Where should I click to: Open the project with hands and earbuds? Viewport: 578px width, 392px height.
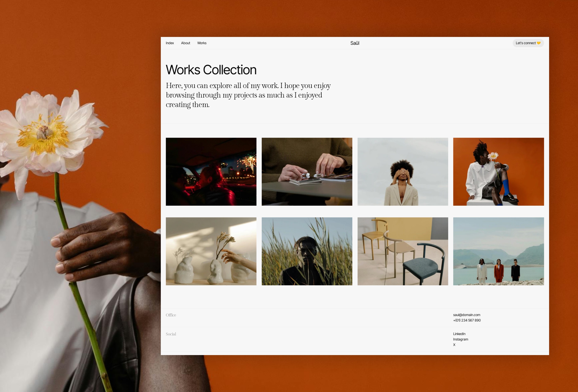tap(307, 171)
